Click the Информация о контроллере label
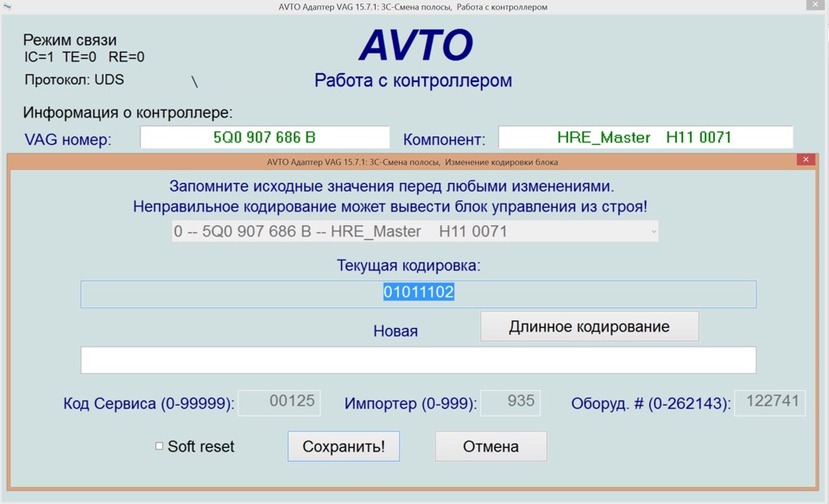This screenshot has width=829, height=504. coord(128,112)
